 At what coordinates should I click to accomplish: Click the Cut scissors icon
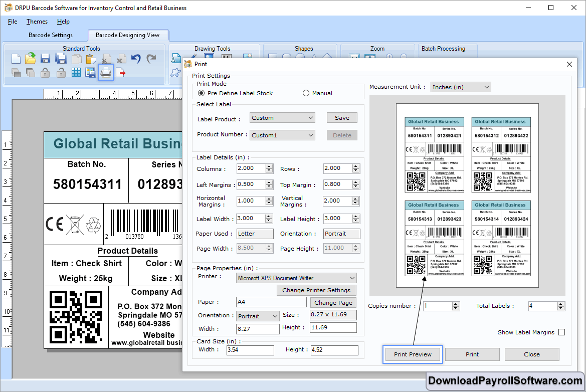pyautogui.click(x=106, y=59)
